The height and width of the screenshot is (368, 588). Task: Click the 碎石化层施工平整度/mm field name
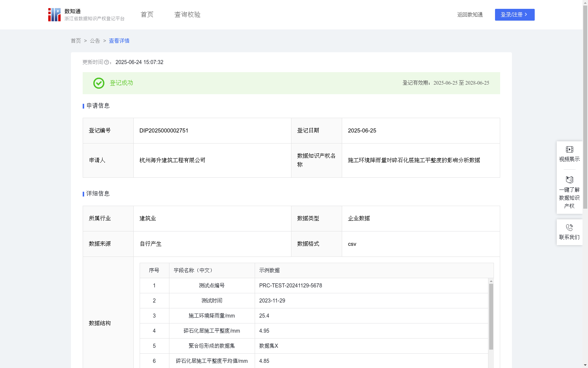click(212, 331)
